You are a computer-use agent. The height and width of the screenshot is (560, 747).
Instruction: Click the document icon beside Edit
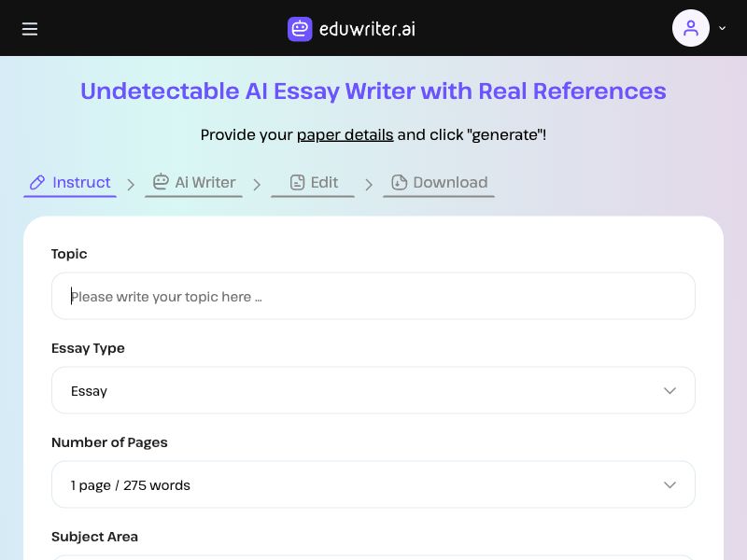[297, 182]
